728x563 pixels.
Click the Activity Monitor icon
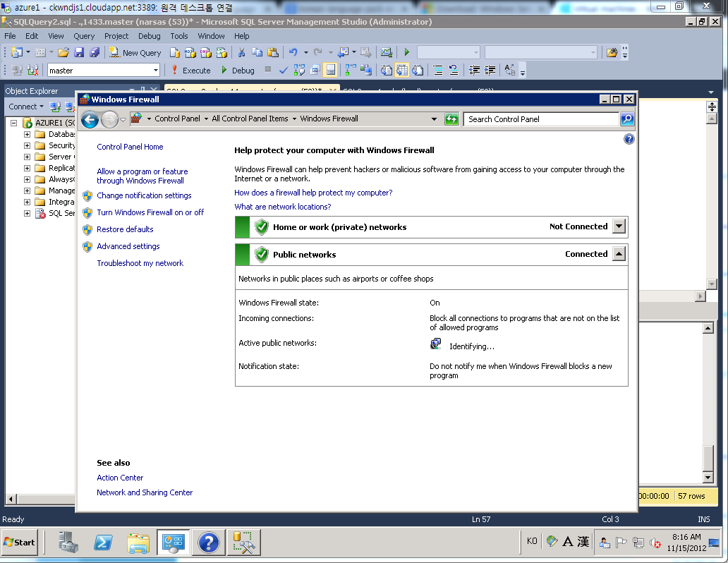tap(387, 52)
